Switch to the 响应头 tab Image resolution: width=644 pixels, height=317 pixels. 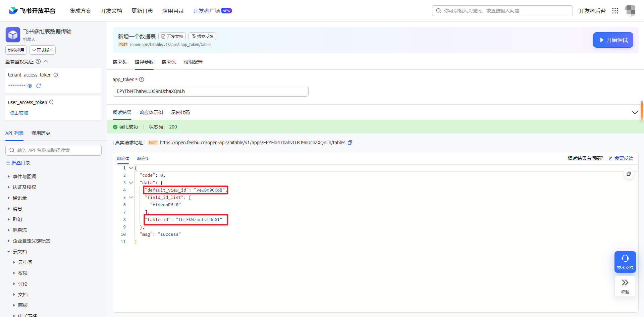coord(143,158)
